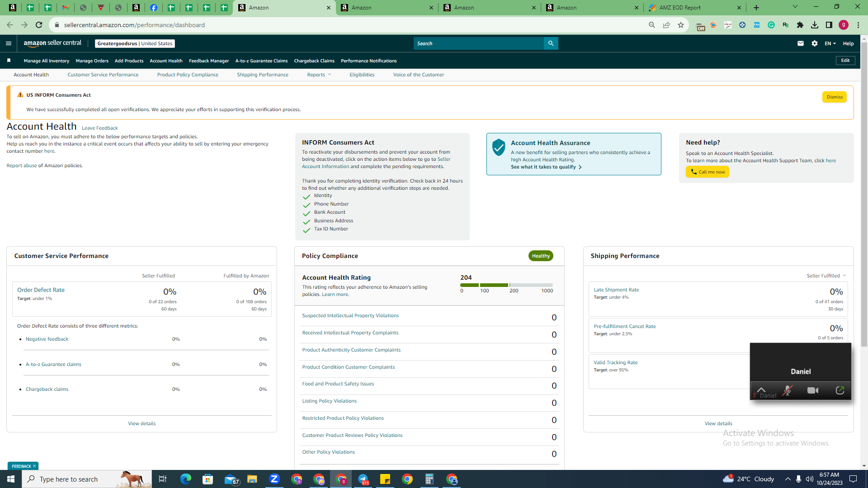Open Zoom from the Windows taskbar

tap(274, 479)
